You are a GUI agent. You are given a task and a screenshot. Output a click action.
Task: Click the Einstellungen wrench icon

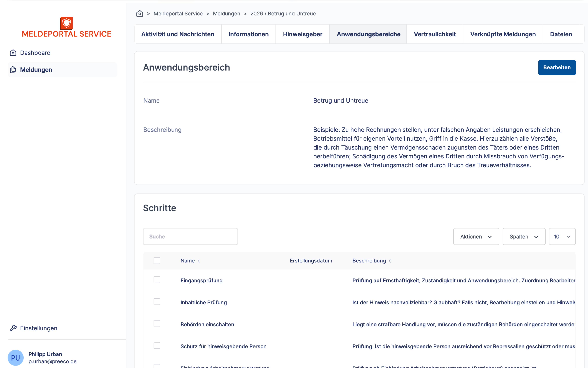tap(13, 328)
